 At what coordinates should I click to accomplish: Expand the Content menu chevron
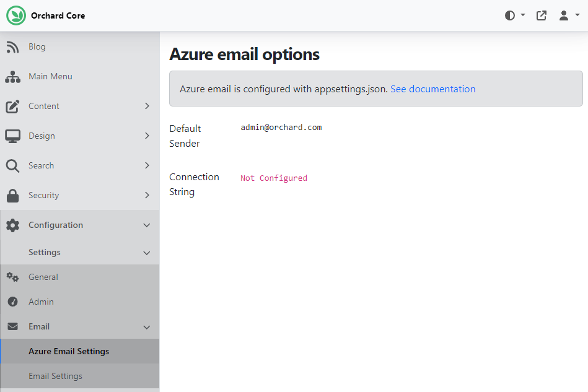pyautogui.click(x=147, y=106)
